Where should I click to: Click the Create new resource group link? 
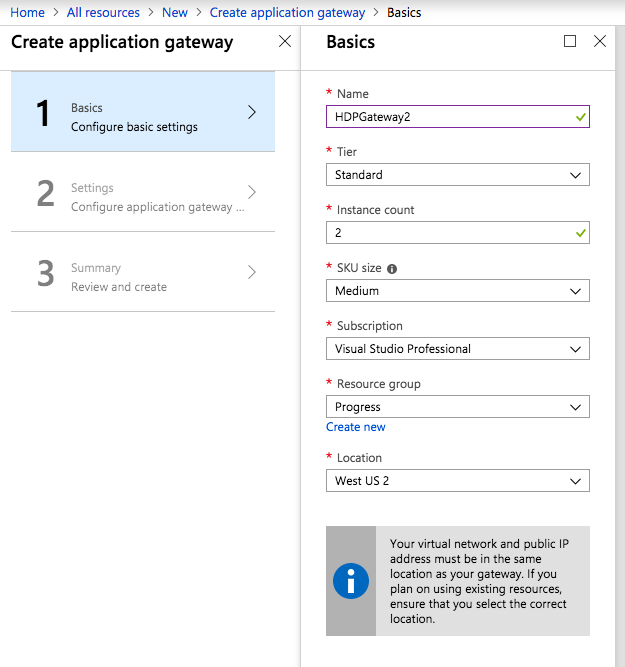[356, 427]
